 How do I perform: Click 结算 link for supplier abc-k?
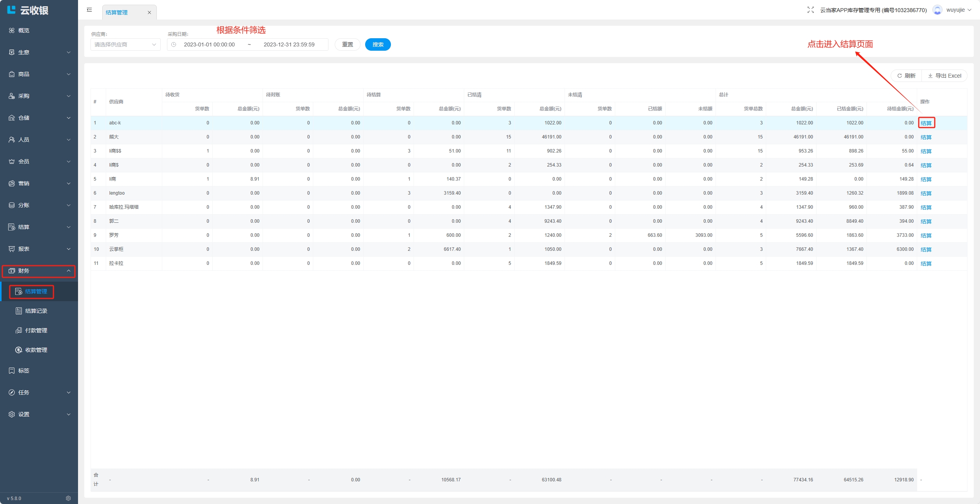point(926,123)
